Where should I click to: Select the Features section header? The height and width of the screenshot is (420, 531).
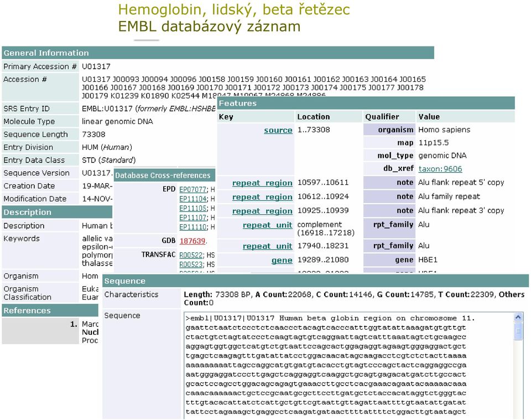(366, 103)
